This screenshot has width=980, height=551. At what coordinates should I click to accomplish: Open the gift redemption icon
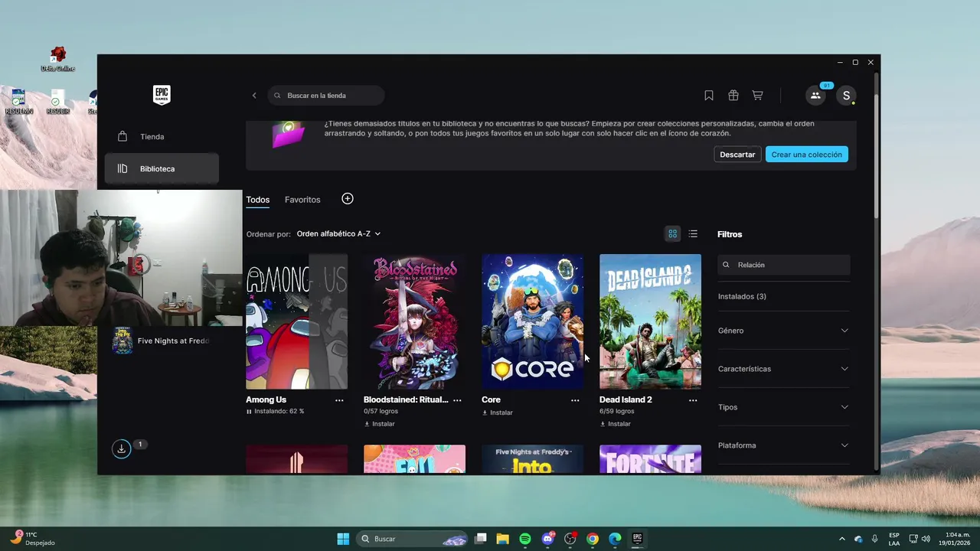(733, 96)
